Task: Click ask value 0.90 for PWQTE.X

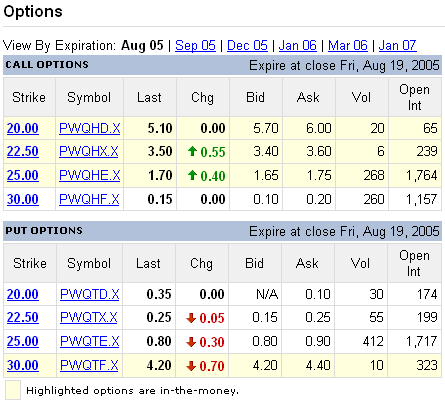Action: tap(318, 341)
